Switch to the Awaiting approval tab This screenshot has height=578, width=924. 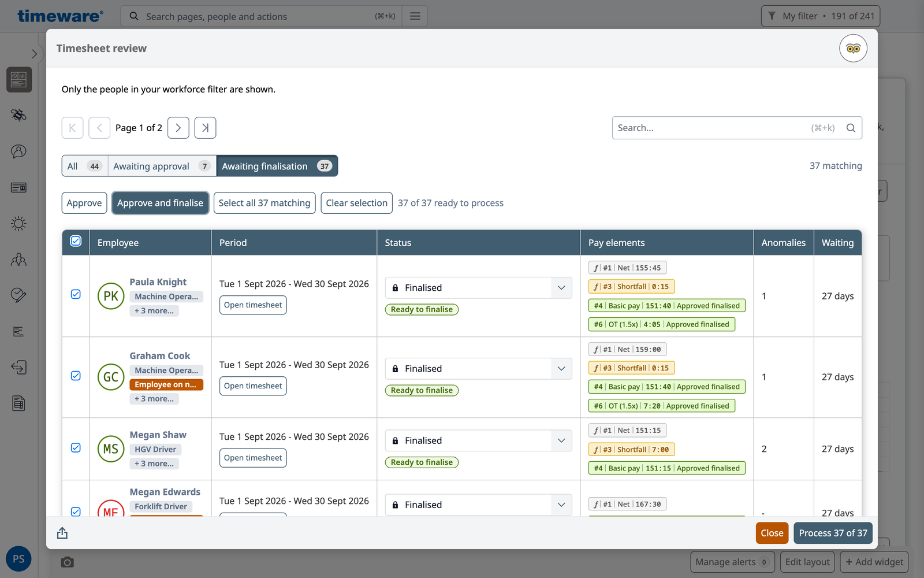coord(162,166)
